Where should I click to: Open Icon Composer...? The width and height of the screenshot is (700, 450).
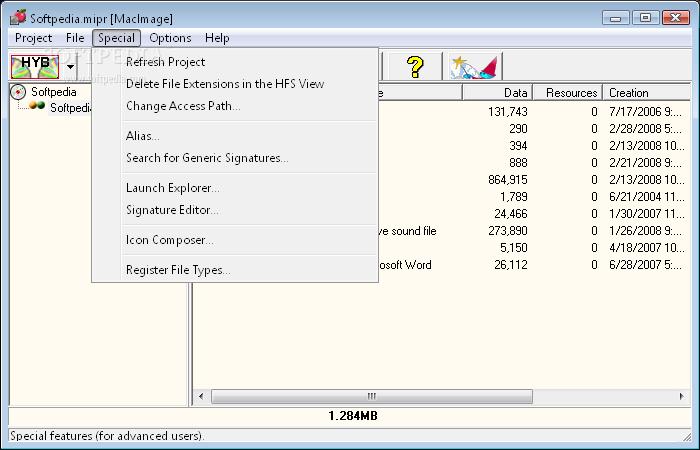coord(235,240)
